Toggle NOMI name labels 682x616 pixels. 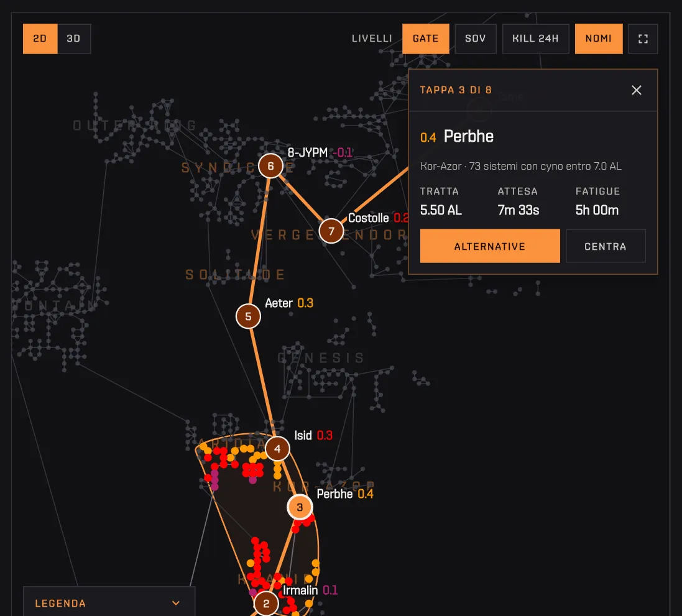(x=599, y=39)
